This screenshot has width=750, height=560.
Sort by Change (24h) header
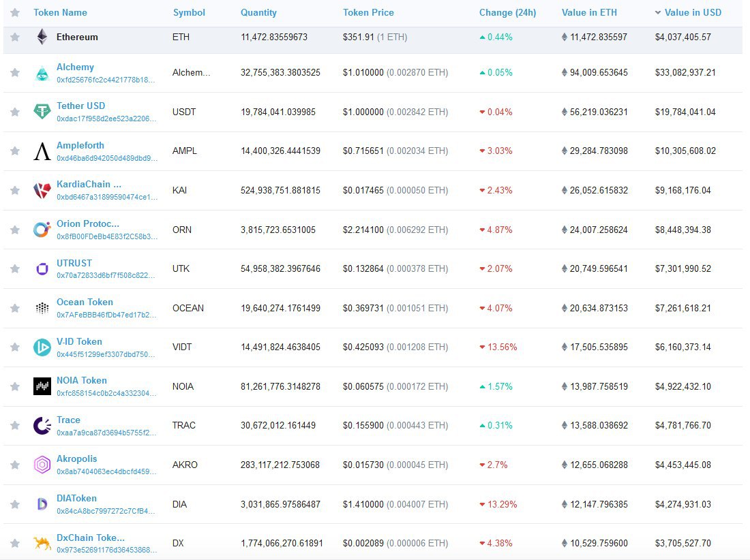(507, 12)
